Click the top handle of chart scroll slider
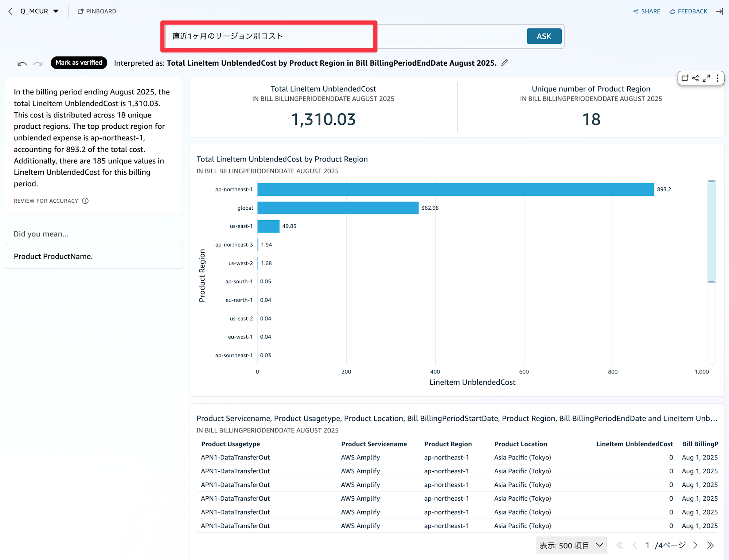 712,181
